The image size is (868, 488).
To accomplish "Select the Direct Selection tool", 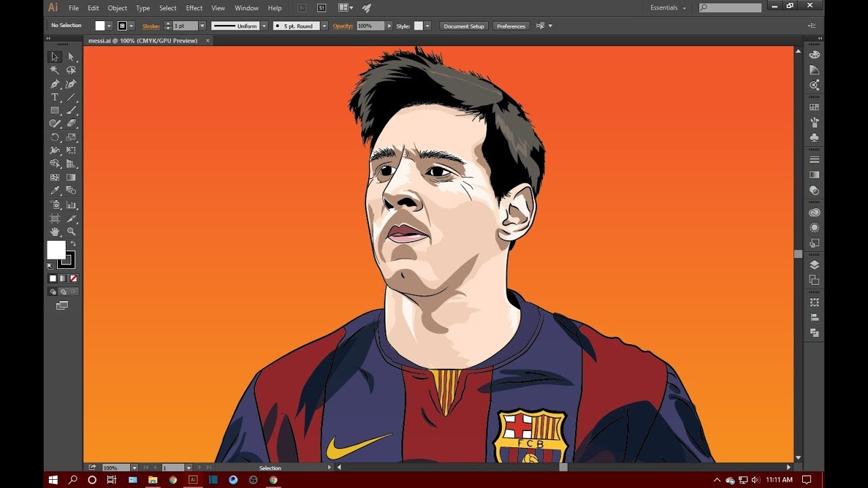I will (71, 57).
